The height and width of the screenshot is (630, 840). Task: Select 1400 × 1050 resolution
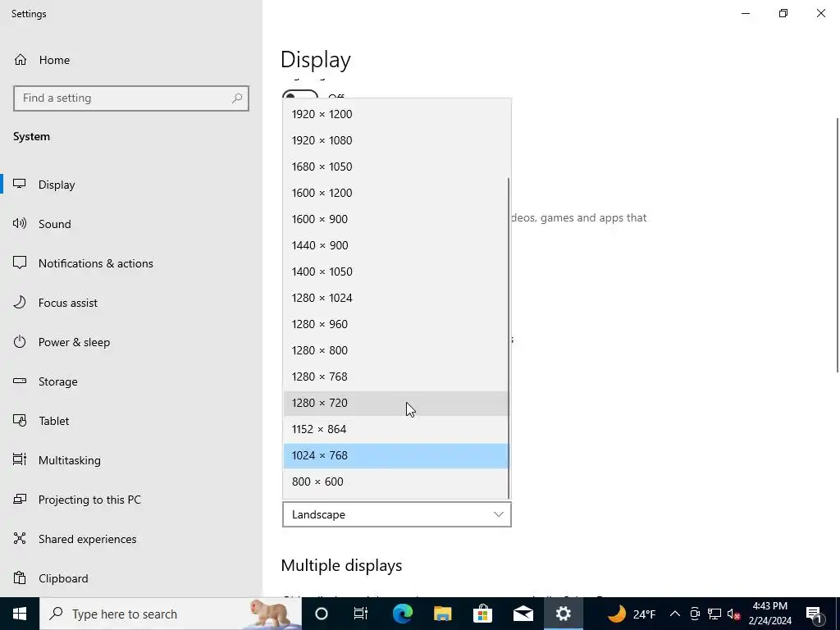point(396,272)
